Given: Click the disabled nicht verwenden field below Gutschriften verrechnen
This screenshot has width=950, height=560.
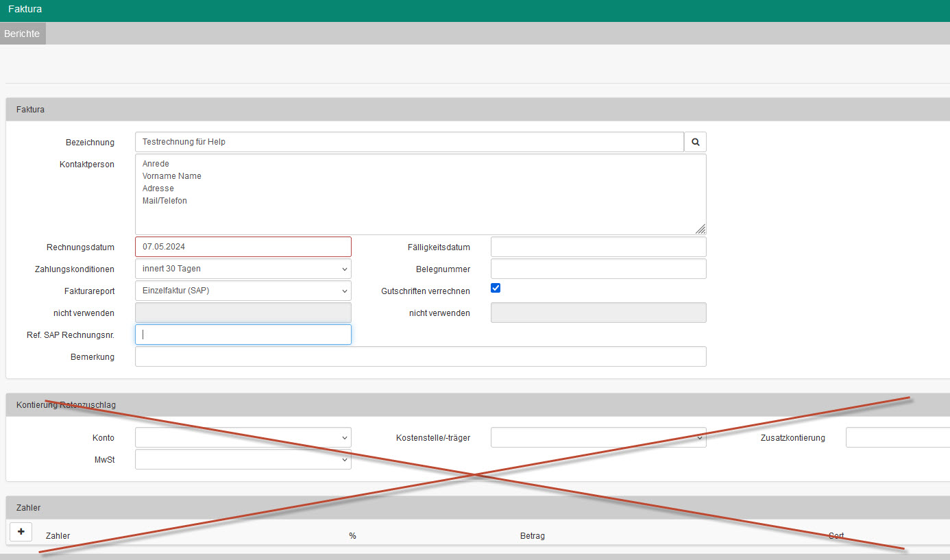Looking at the screenshot, I should pos(598,313).
